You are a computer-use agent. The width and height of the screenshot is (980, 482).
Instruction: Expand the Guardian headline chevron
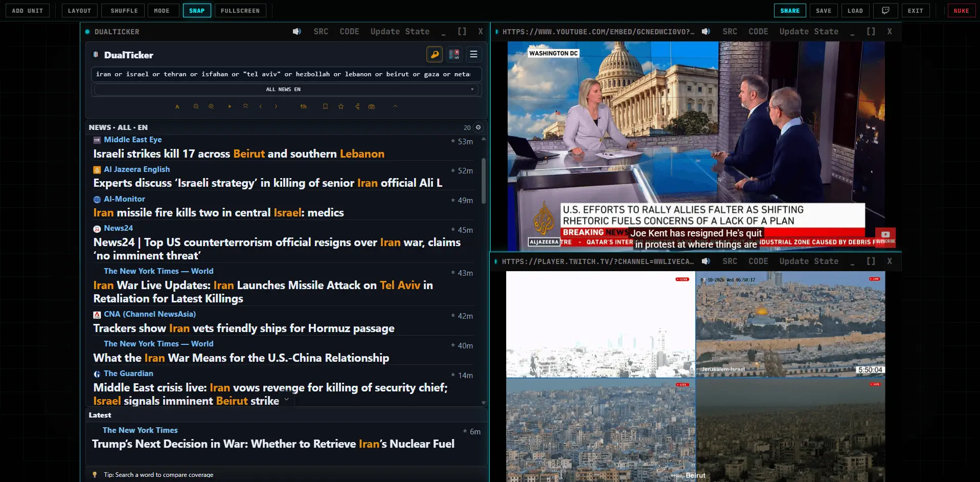287,400
